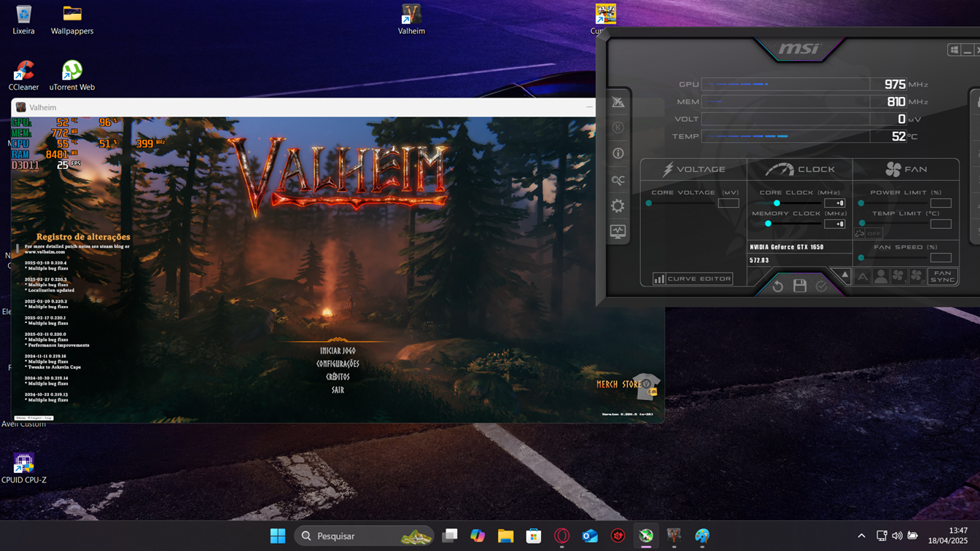Open the Windows Start menu
980x551 pixels.
[278, 536]
